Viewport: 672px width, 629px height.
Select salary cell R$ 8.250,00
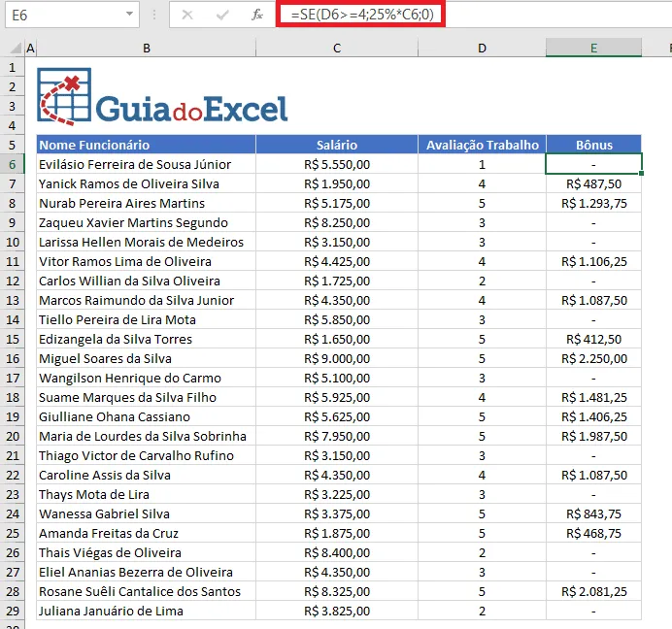(337, 222)
